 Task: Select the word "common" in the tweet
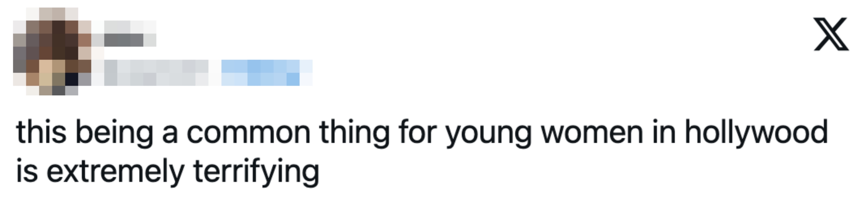coord(248,133)
